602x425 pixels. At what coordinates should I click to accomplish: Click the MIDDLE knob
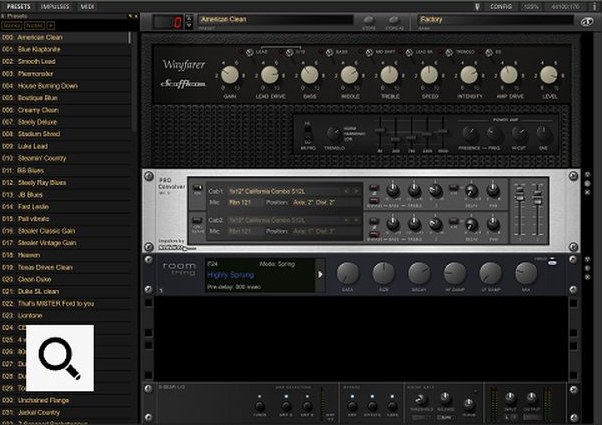pyautogui.click(x=349, y=75)
